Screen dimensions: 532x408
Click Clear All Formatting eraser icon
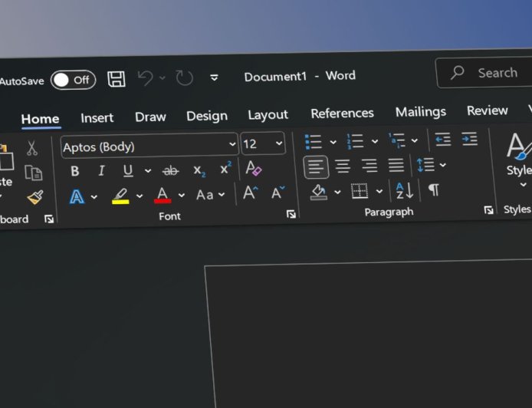click(254, 168)
